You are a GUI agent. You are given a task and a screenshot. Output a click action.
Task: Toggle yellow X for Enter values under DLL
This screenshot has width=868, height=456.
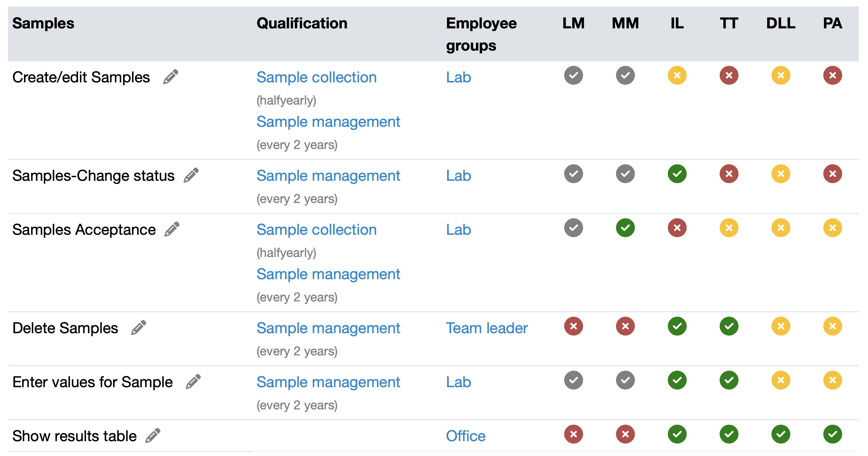click(781, 380)
